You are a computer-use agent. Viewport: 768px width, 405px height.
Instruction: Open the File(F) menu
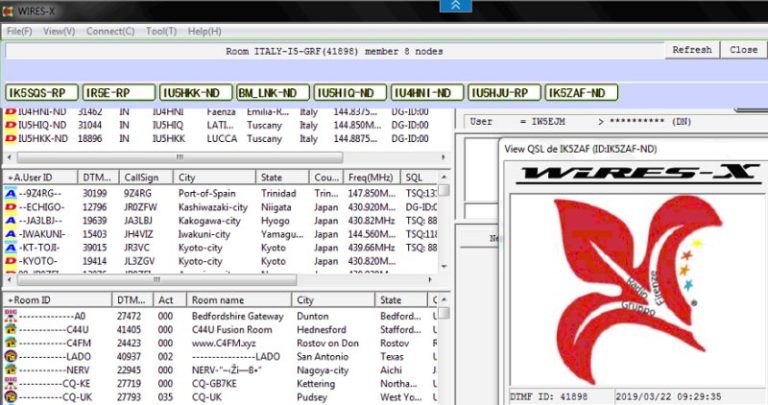tap(19, 31)
